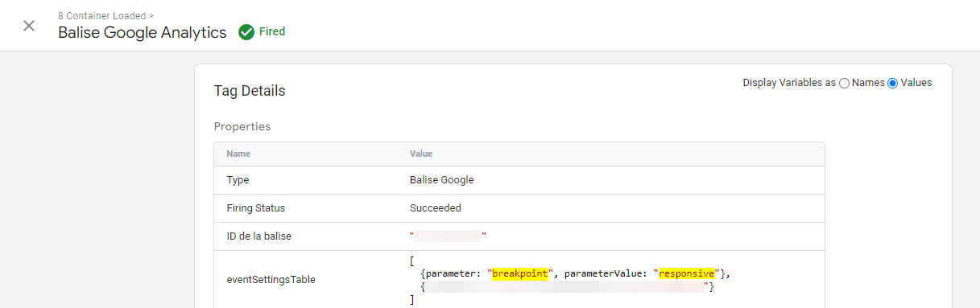
Task: Click the Properties section label
Action: (x=242, y=126)
